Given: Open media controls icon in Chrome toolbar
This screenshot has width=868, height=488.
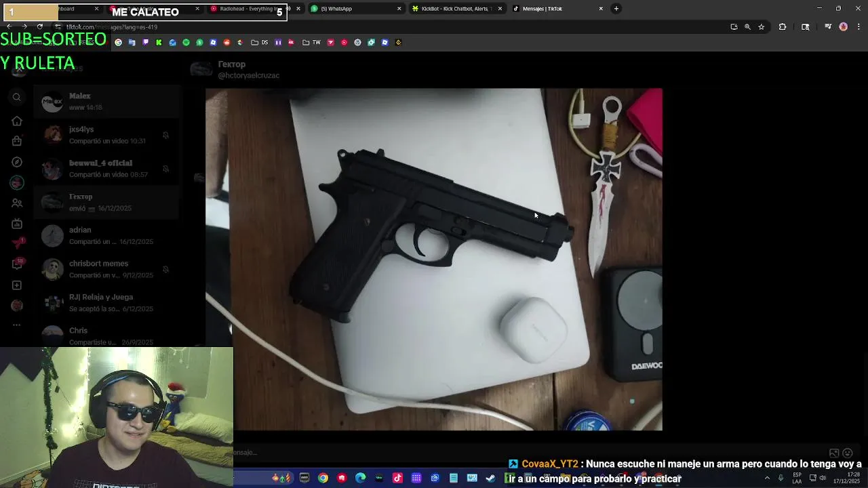Looking at the screenshot, I should pos(828,27).
